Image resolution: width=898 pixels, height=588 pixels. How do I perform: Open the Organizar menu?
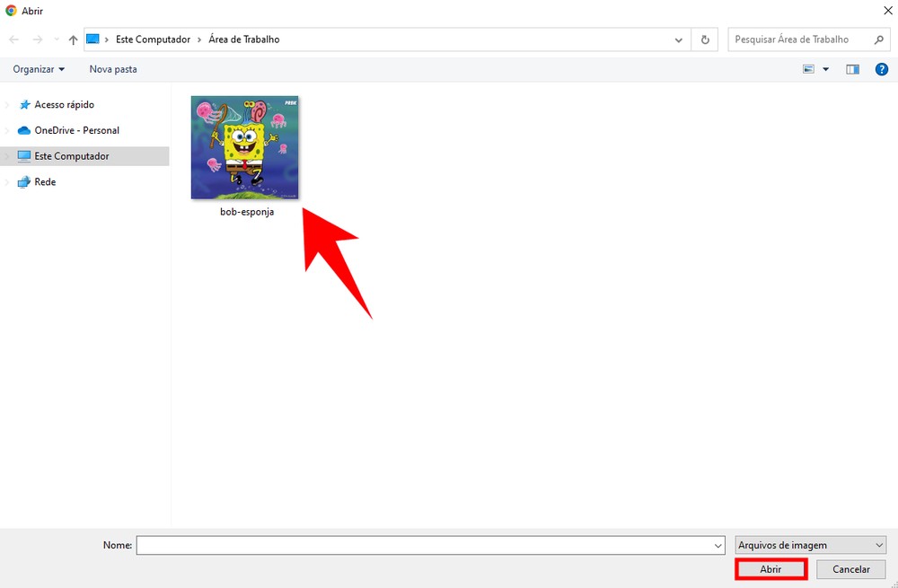[39, 69]
